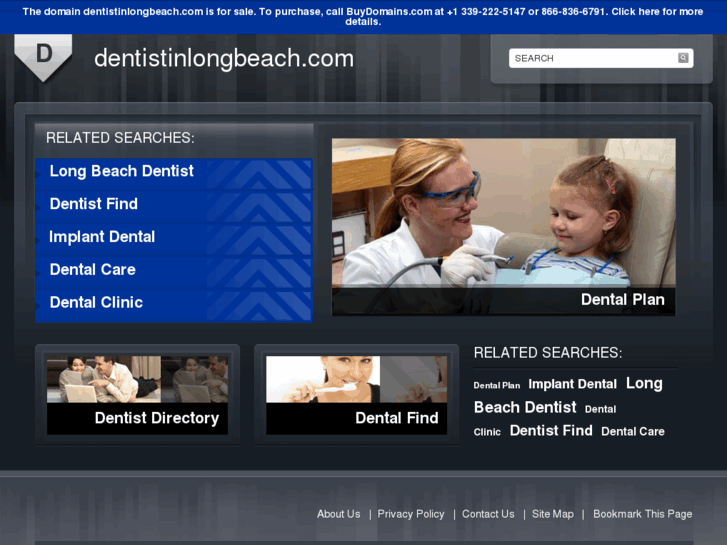The image size is (727, 545).
Task: Open Dental Care in blue list
Action: (x=93, y=269)
